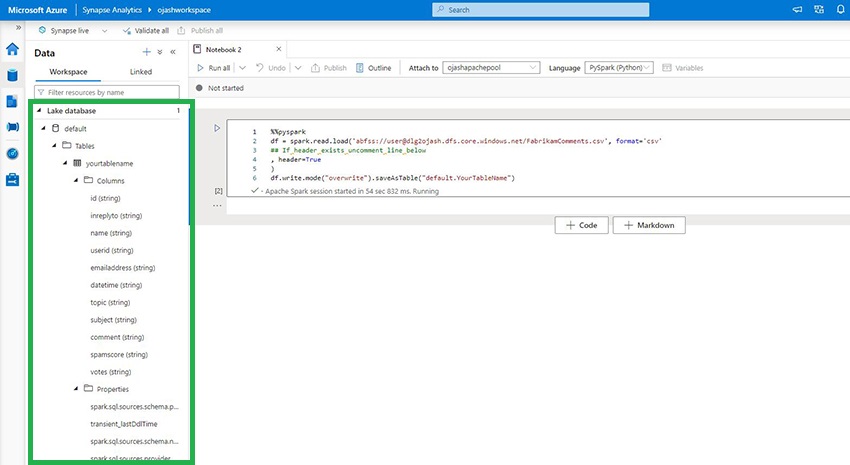850x465 pixels.
Task: Open the Manage toolbox icon
Action: pyautogui.click(x=13, y=180)
